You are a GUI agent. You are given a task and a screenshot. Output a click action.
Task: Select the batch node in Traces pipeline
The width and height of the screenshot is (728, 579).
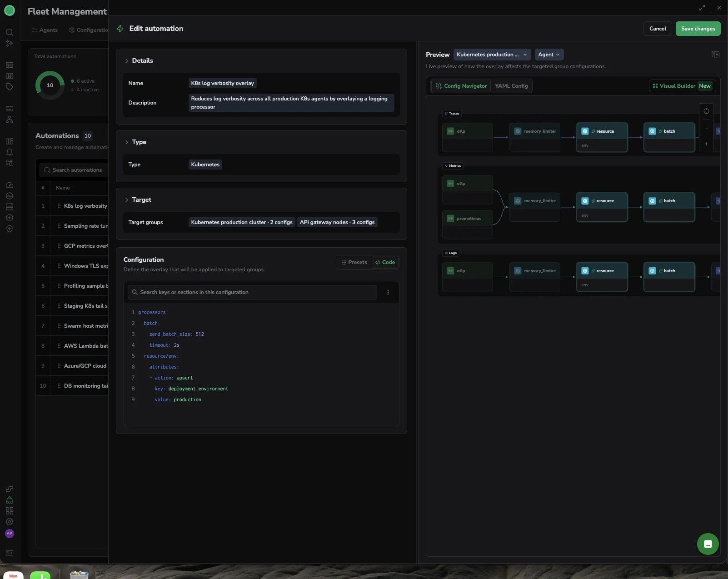click(x=669, y=137)
